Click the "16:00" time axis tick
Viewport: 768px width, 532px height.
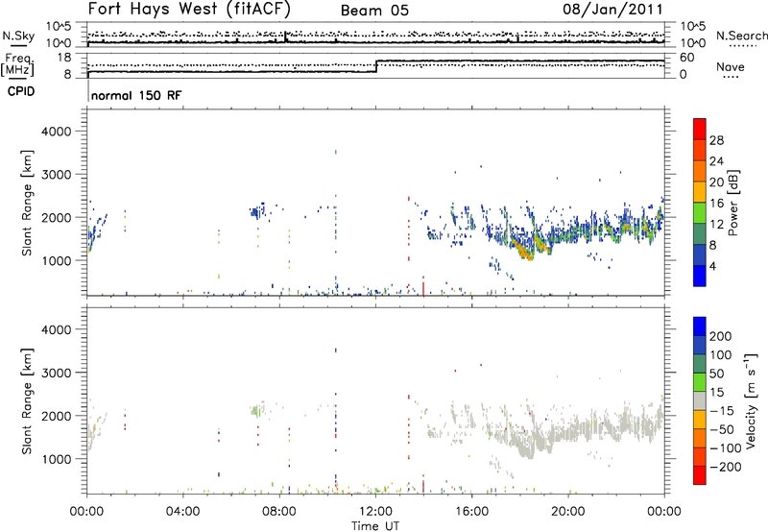(x=471, y=512)
